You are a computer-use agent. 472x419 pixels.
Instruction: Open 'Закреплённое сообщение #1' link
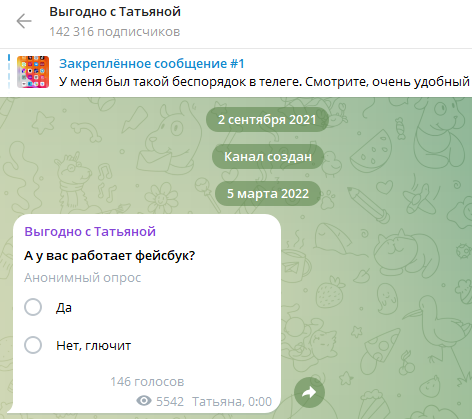click(x=152, y=63)
